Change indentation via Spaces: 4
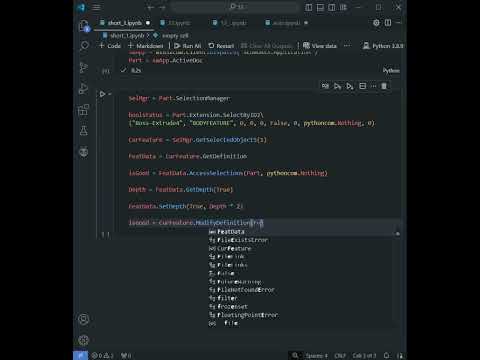The width and height of the screenshot is (480, 360). pos(317,356)
